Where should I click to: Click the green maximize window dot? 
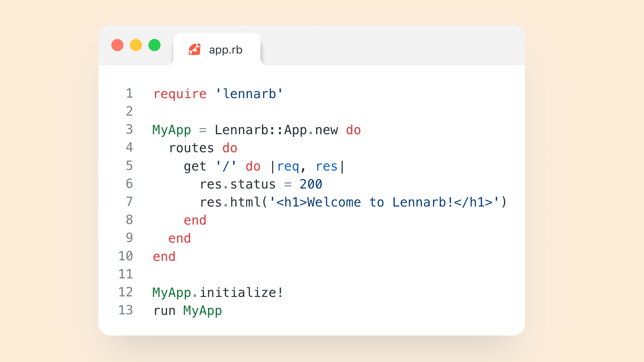pos(155,45)
